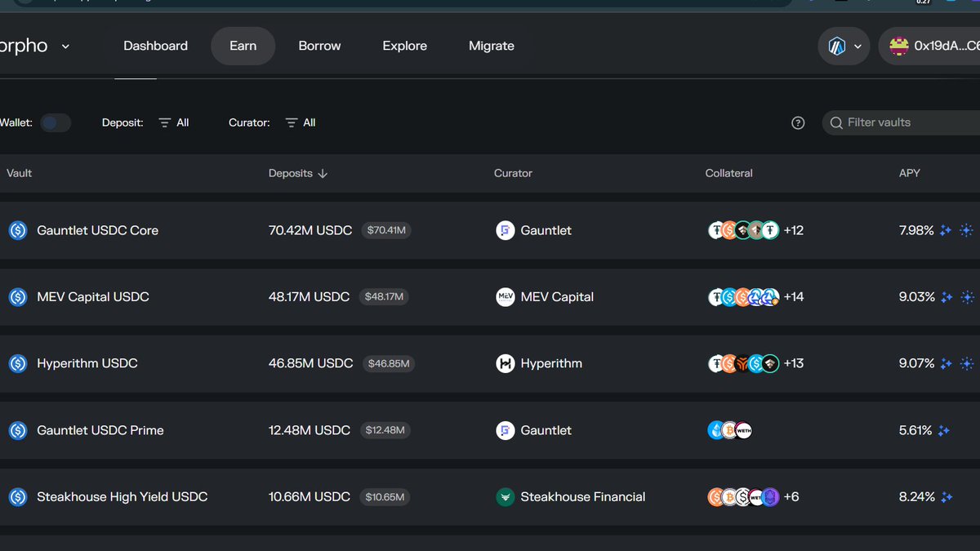Screen dimensions: 980x551
Task: Click the wallet avatar icon beside 0x19dA
Action: (899, 47)
